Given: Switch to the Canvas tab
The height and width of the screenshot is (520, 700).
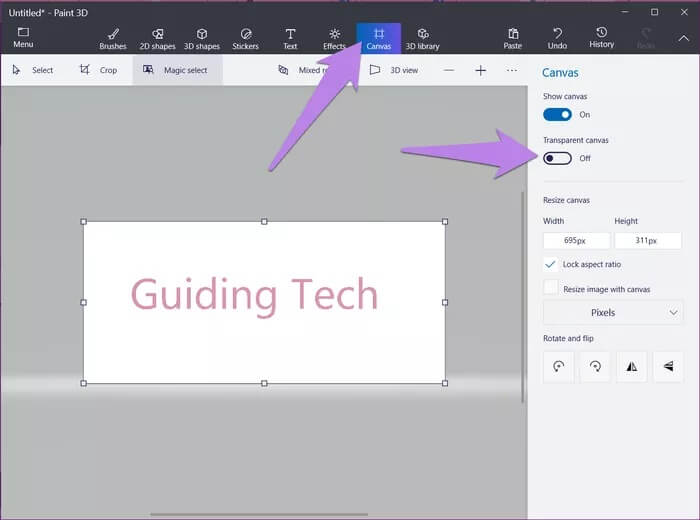Looking at the screenshot, I should coord(379,39).
